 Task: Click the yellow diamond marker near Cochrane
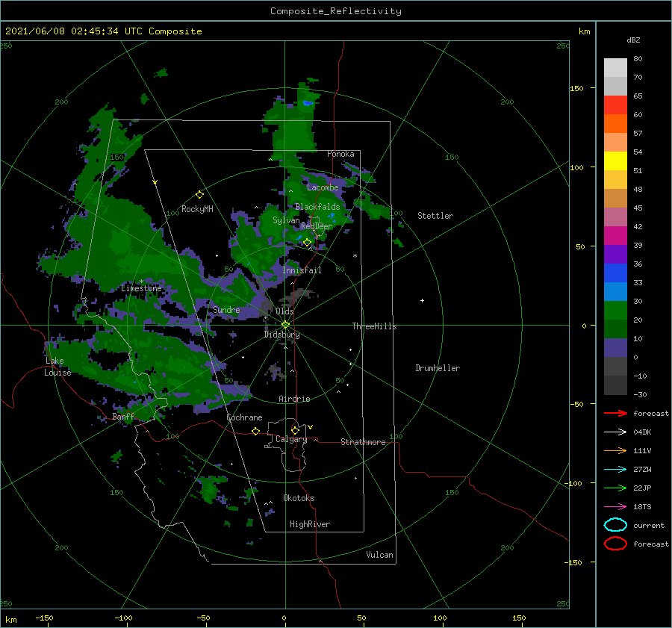pyautogui.click(x=255, y=431)
